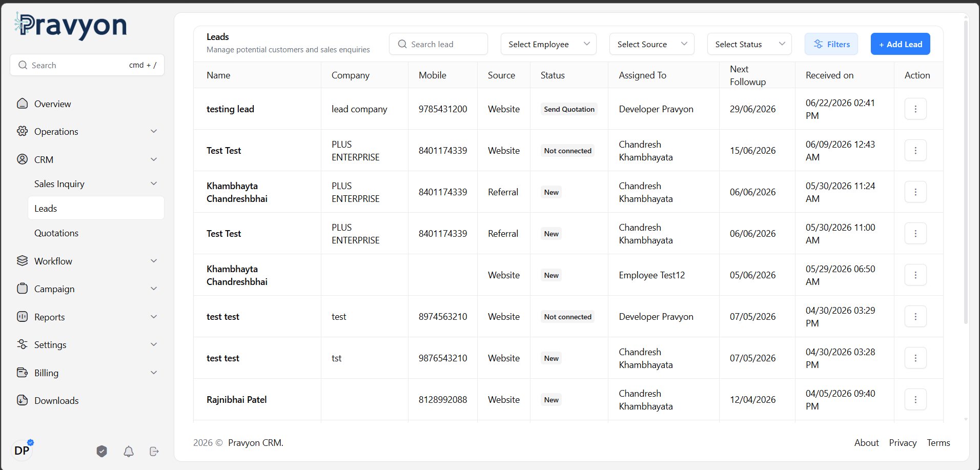
Task: Go to Overview in sidebar
Action: [87, 104]
